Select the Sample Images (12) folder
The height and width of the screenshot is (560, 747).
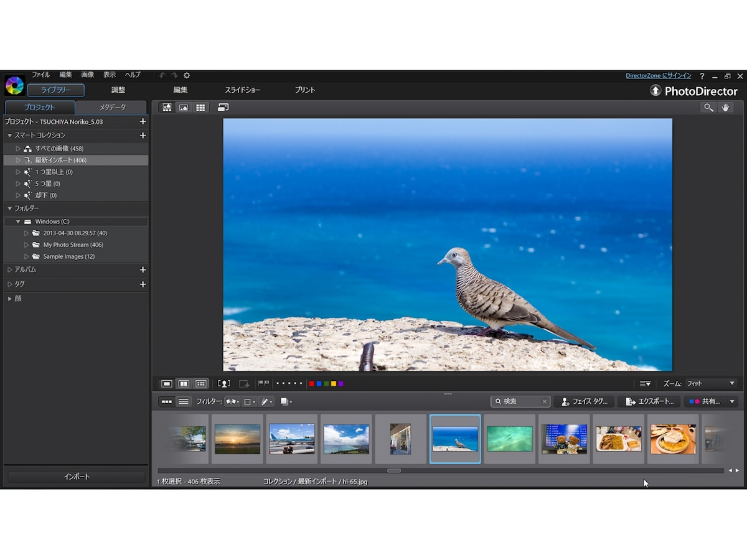click(69, 256)
